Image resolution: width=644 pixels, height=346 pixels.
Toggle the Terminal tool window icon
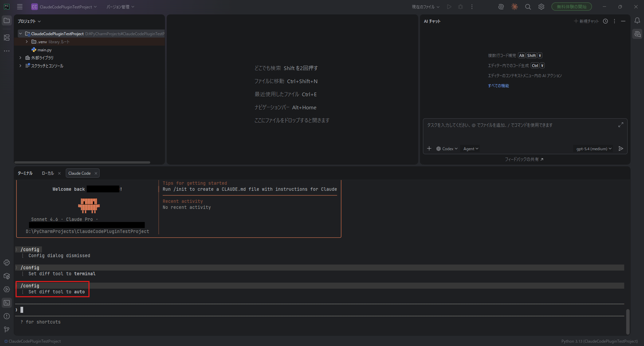(x=7, y=303)
